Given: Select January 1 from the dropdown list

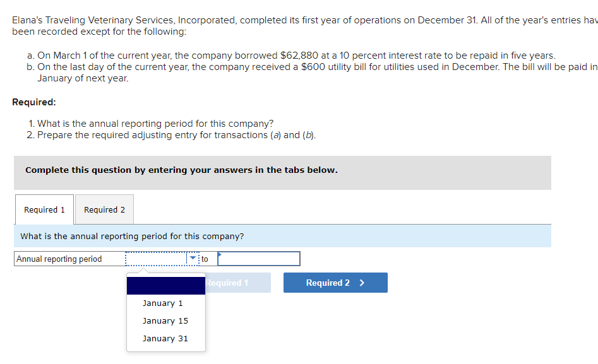Looking at the screenshot, I should pyautogui.click(x=162, y=303).
